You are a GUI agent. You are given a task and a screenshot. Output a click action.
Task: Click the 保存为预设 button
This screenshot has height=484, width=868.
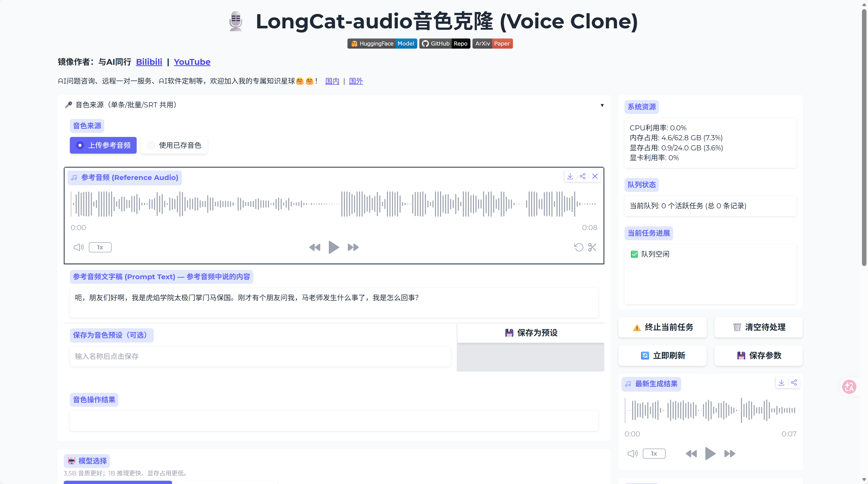coord(531,333)
